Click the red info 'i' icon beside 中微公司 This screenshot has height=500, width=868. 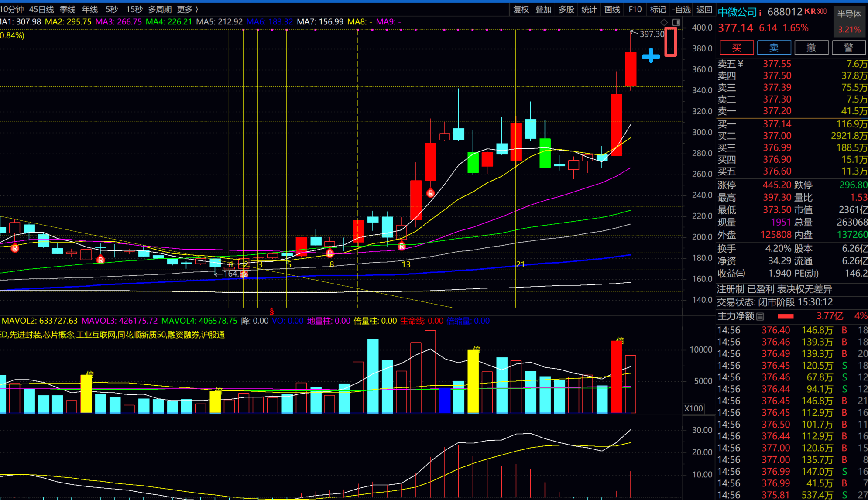coord(760,13)
